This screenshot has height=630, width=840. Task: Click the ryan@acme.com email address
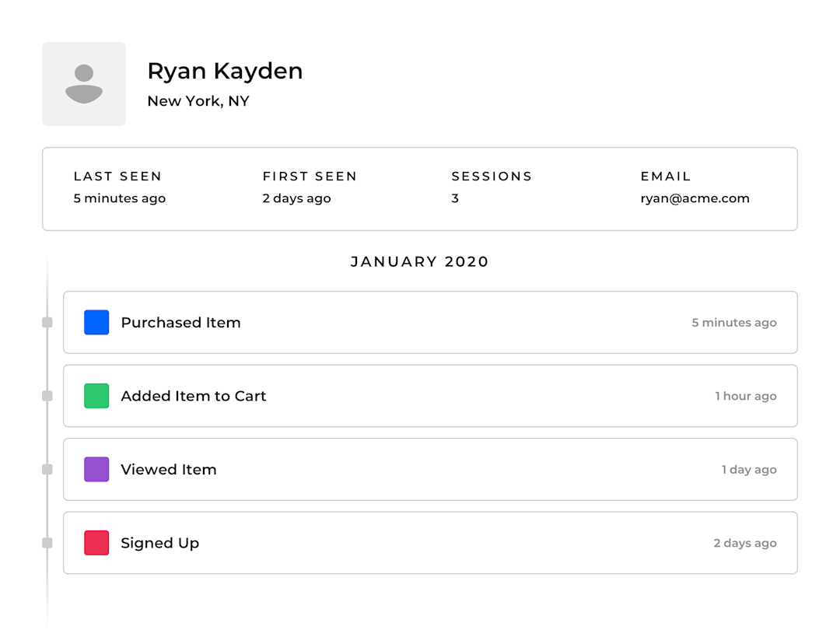pyautogui.click(x=695, y=198)
